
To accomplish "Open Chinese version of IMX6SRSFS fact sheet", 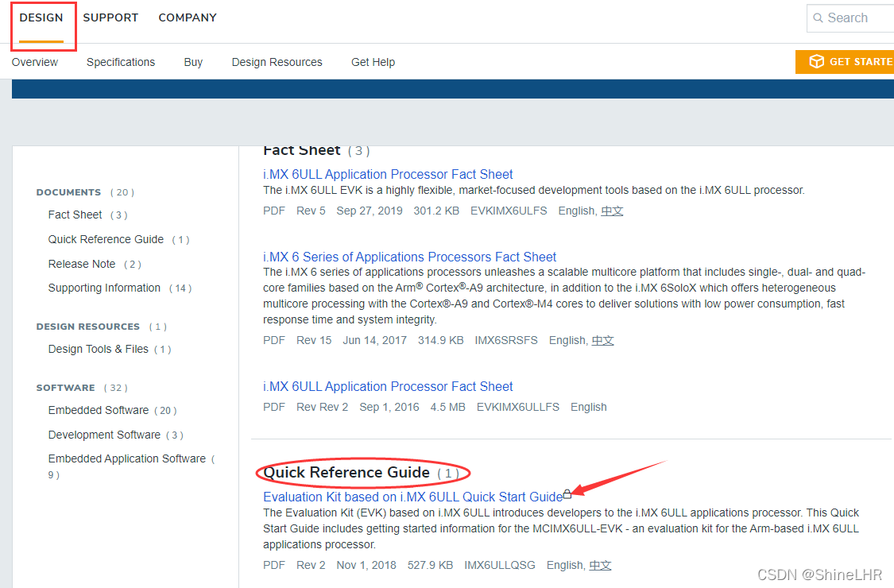I will pyautogui.click(x=602, y=340).
